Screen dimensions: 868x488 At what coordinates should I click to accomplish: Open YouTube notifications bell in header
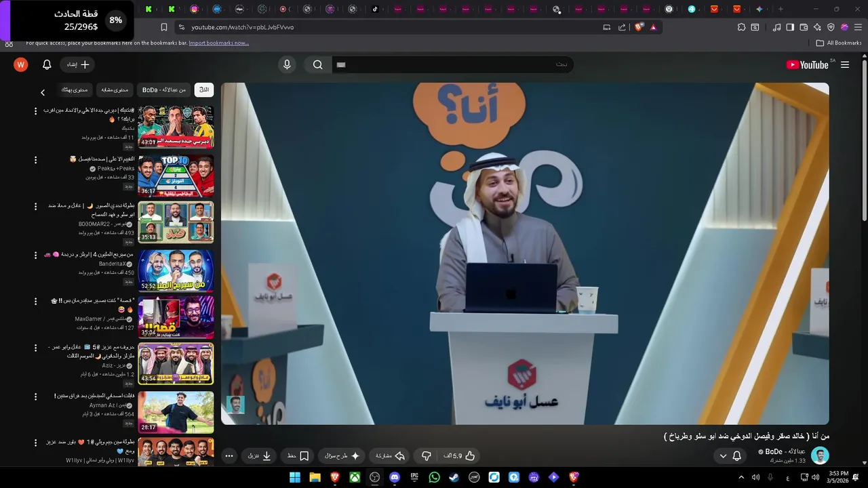47,64
